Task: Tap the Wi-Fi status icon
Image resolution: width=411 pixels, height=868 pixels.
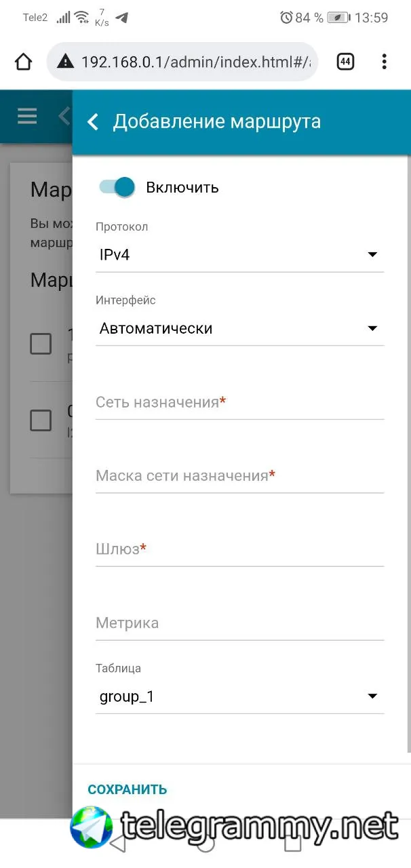Action: point(81,18)
